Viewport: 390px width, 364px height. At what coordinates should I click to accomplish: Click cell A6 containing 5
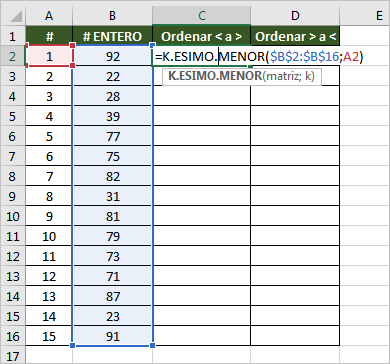[49, 136]
